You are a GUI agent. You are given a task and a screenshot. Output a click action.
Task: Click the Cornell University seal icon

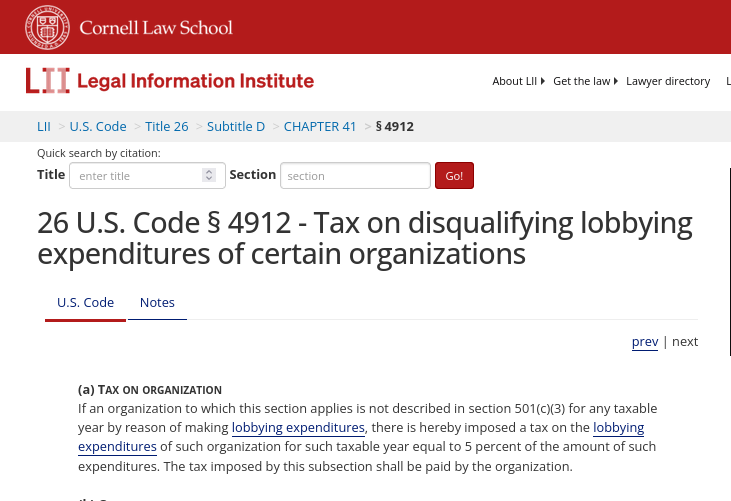(47, 27)
